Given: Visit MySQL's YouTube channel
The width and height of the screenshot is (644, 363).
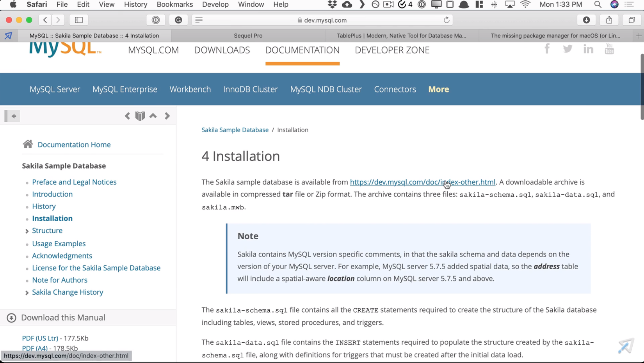Looking at the screenshot, I should click(609, 49).
